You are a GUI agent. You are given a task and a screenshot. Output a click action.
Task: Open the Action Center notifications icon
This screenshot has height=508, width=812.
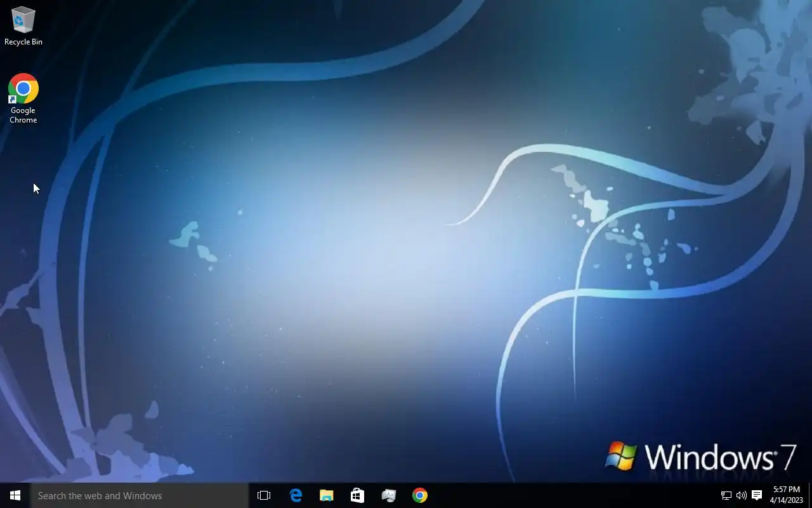[757, 495]
